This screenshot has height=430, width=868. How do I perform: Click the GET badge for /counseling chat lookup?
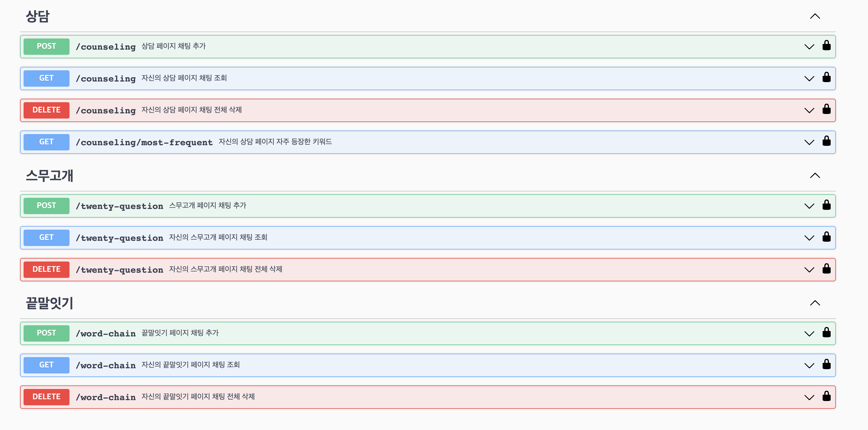47,78
